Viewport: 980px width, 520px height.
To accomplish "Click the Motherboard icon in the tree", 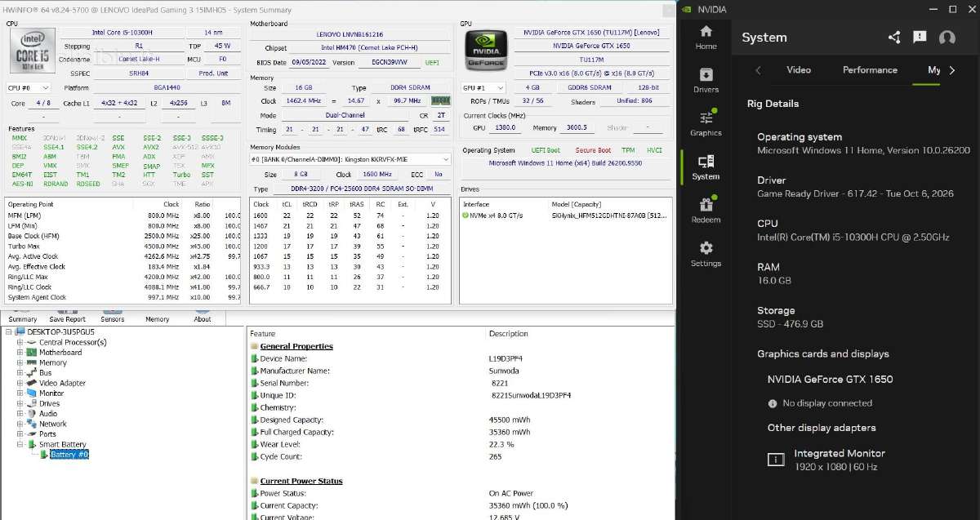I will (33, 353).
